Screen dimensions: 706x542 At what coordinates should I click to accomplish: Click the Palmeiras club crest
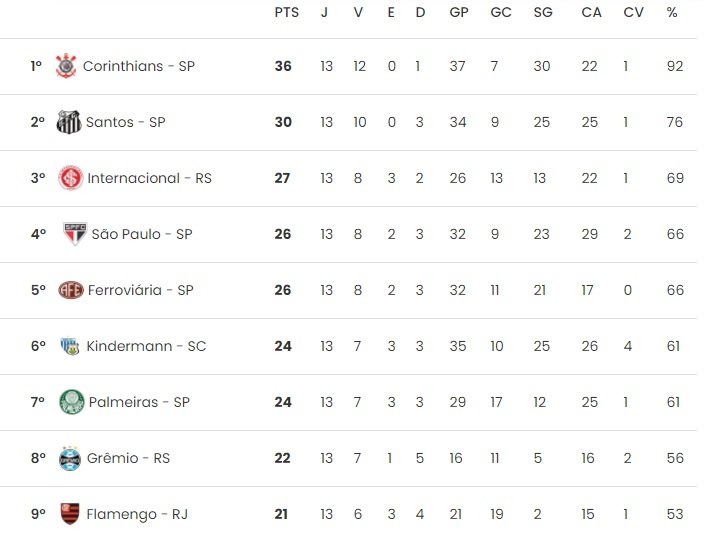[x=72, y=402]
